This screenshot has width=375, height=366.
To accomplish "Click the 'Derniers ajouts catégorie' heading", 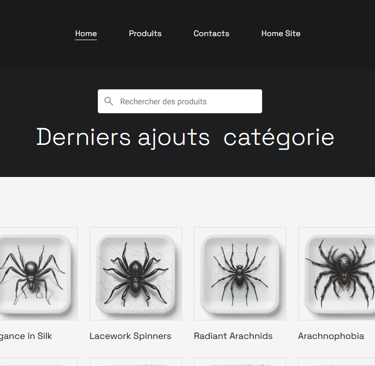I will point(185,137).
